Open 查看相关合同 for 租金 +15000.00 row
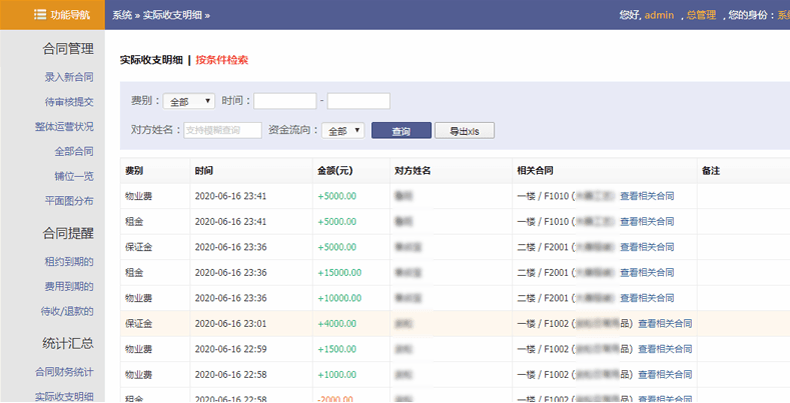 [647, 273]
